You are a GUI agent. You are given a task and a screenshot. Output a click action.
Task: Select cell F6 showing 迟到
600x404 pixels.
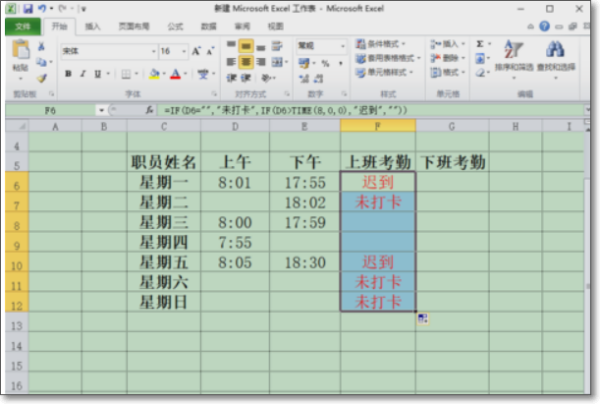pos(377,182)
